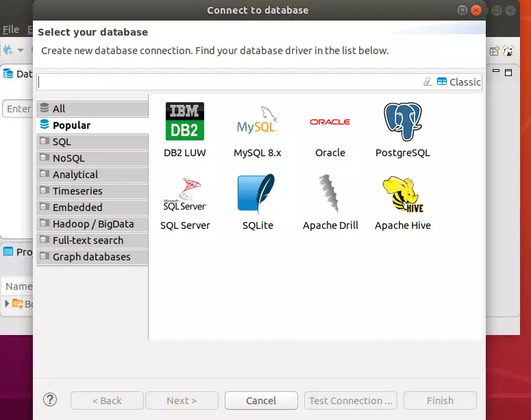
Task: Choose the MySQL 8.x driver icon
Action: (x=258, y=129)
